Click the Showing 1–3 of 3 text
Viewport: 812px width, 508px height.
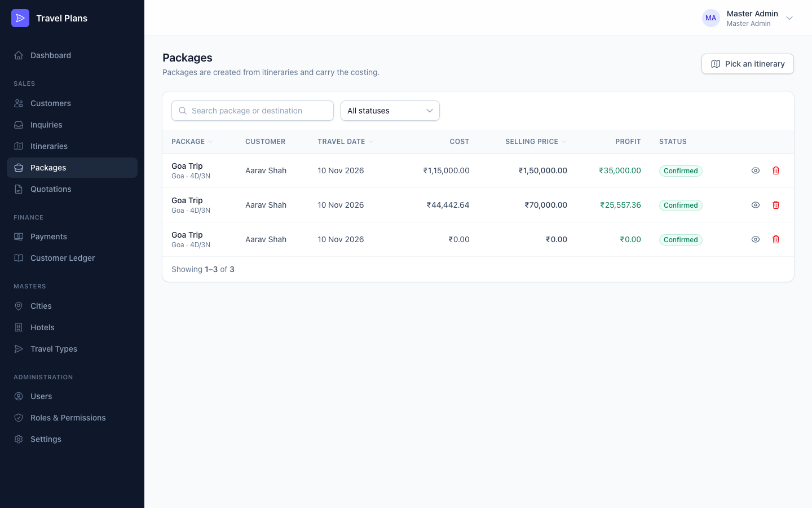(203, 269)
